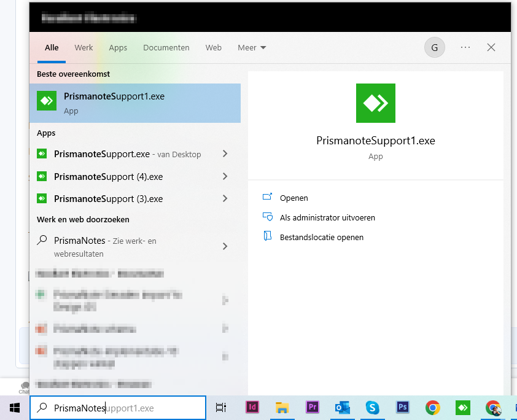Open the green AnyDesk taskbar icon

[463, 408]
